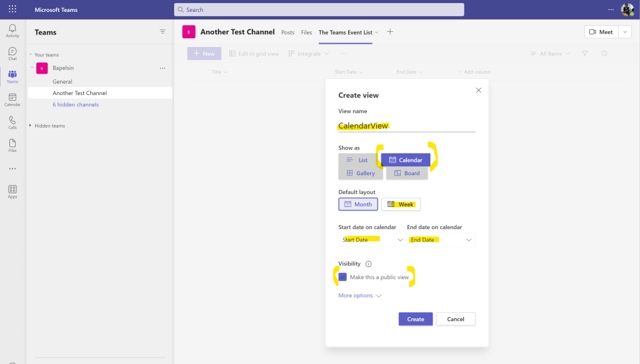
Task: Open Files in the left rail
Action: 13,146
